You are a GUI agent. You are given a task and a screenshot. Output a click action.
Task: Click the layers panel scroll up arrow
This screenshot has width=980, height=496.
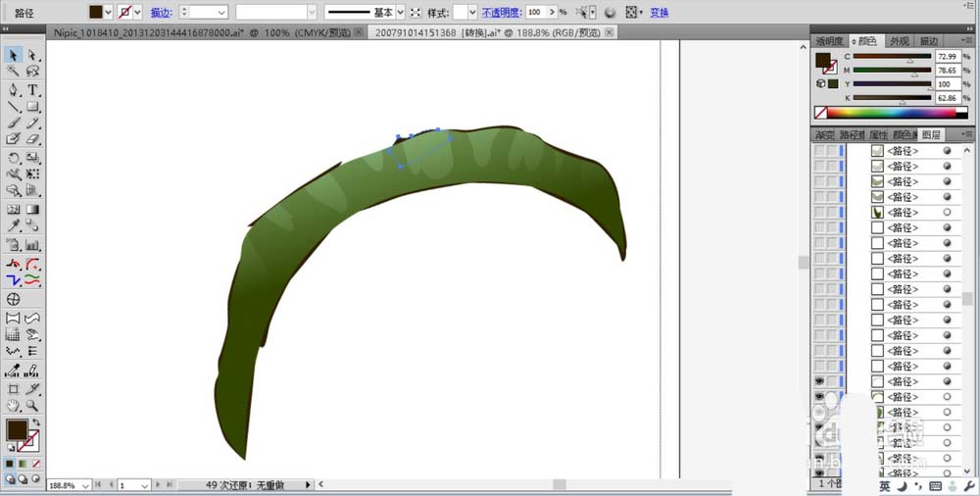pos(967,151)
